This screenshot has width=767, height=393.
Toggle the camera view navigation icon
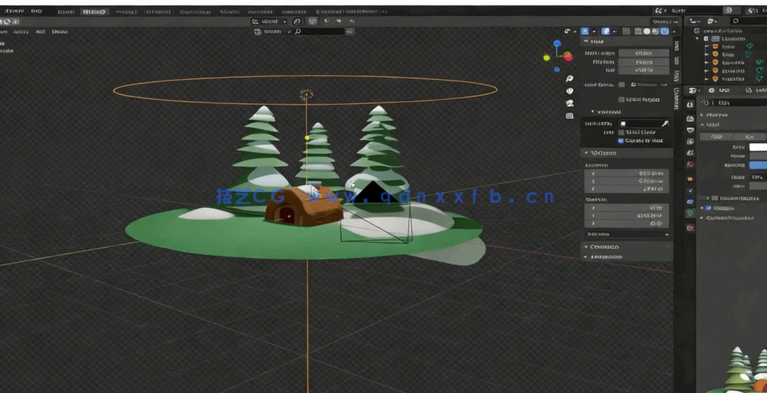[569, 103]
